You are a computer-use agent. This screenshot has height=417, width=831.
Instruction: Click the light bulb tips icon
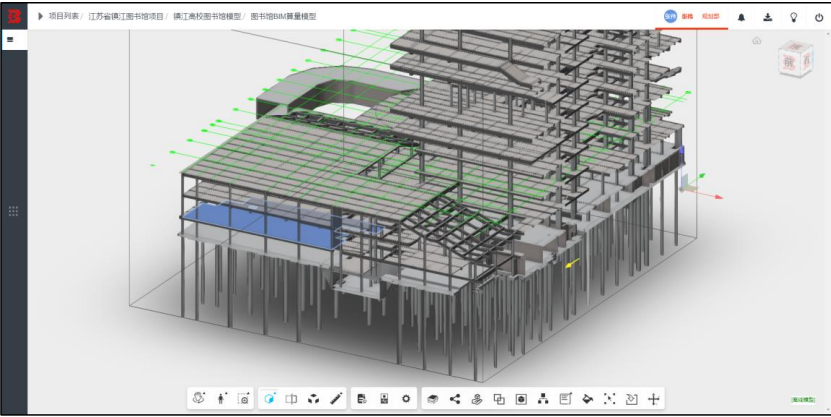click(x=793, y=17)
